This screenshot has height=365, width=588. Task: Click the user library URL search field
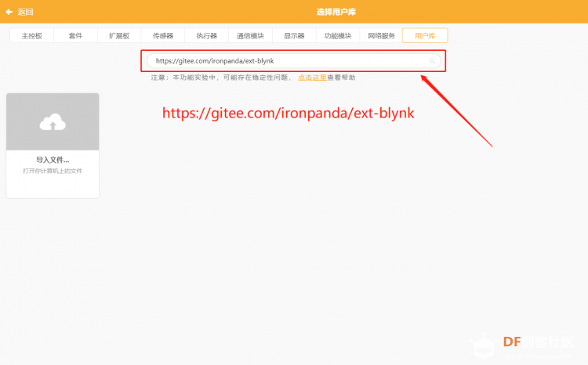[293, 61]
